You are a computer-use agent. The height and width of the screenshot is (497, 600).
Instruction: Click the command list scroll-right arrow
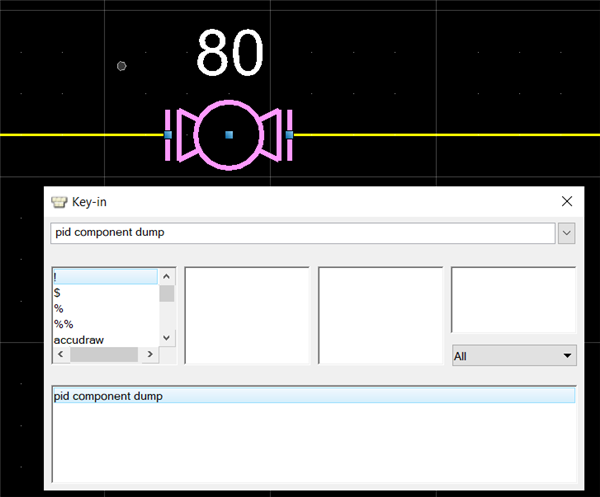coord(150,354)
